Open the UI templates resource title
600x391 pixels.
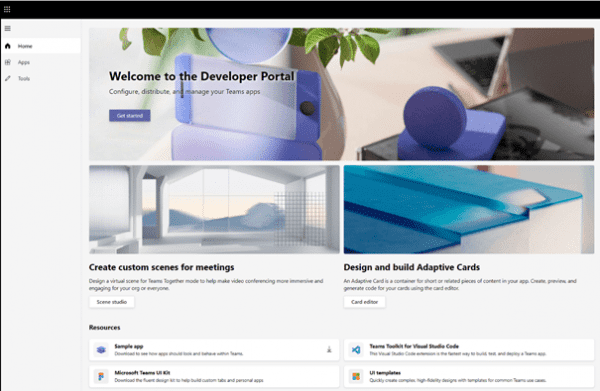pyautogui.click(x=385, y=373)
